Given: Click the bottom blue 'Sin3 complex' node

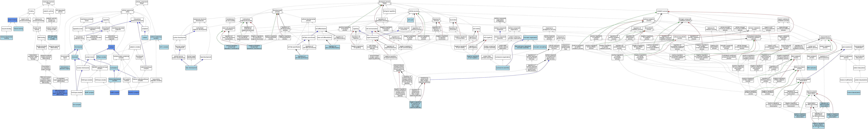Looking at the screenshot, I should tap(77, 105).
